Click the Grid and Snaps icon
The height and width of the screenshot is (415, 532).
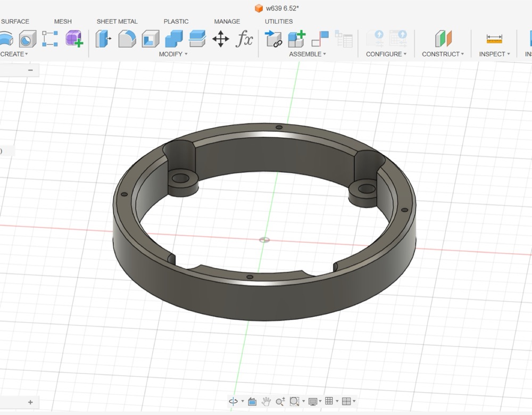[x=329, y=401]
